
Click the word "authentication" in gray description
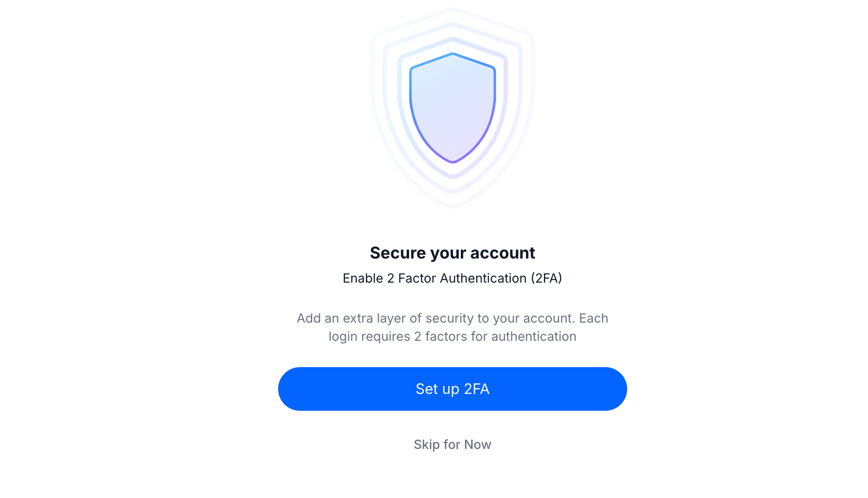tap(534, 336)
